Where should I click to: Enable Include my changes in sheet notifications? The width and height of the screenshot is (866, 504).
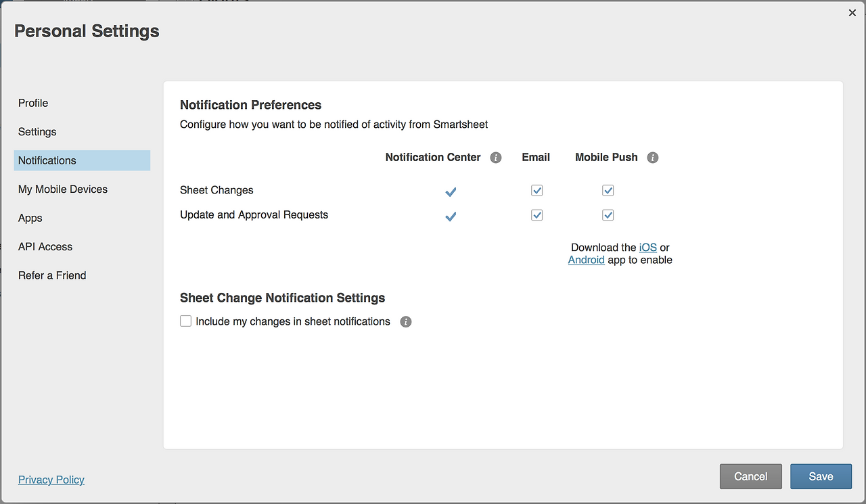pos(186,321)
